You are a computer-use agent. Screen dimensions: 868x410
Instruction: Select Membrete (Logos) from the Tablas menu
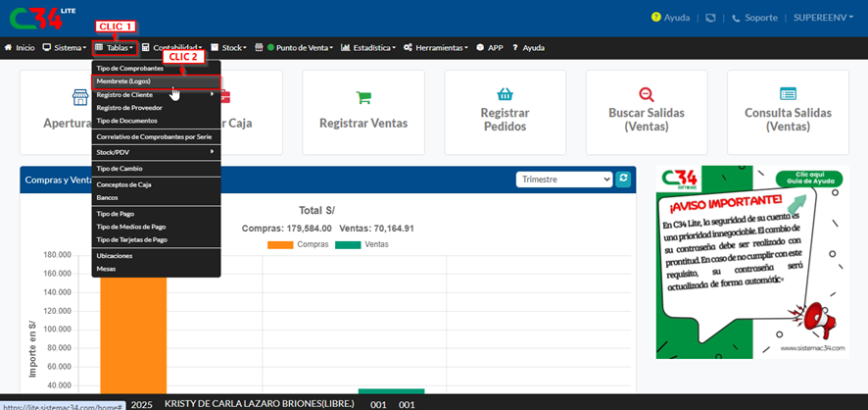130,80
